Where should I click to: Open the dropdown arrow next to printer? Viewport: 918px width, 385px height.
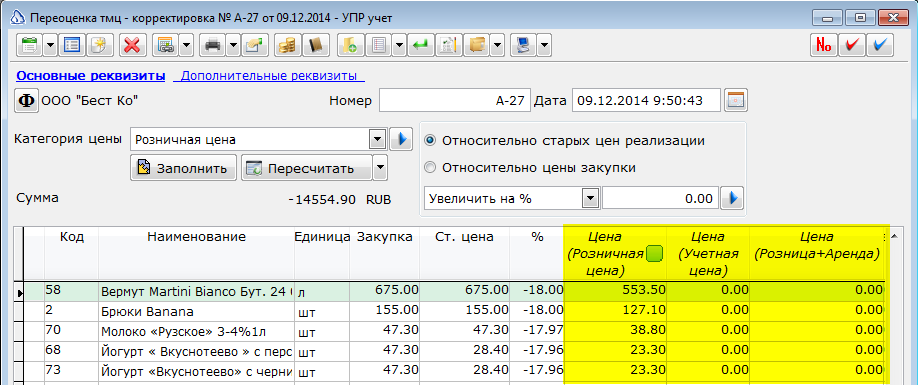pos(233,45)
